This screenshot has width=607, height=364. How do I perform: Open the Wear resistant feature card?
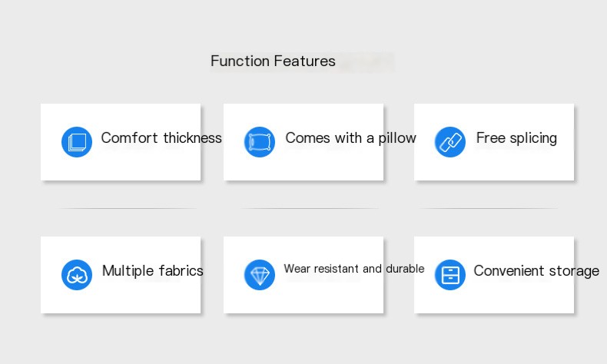tap(303, 275)
